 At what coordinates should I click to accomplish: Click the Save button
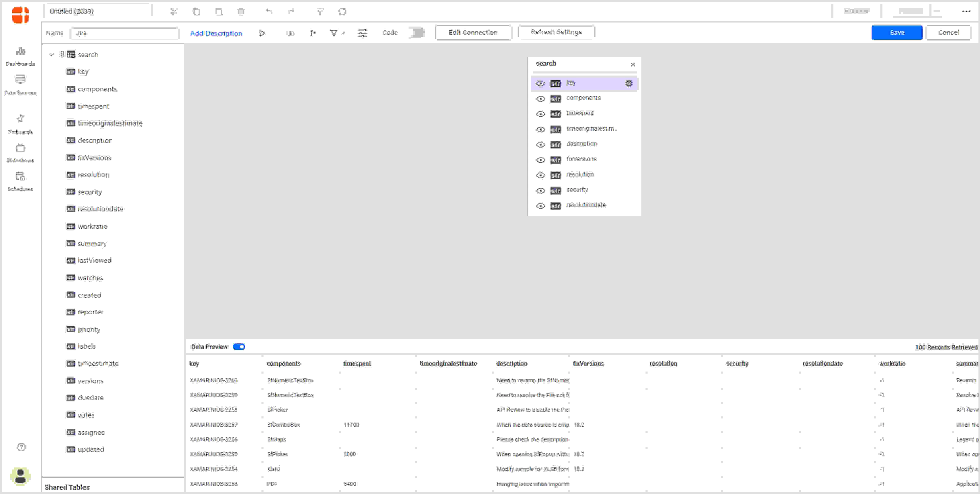(x=896, y=33)
